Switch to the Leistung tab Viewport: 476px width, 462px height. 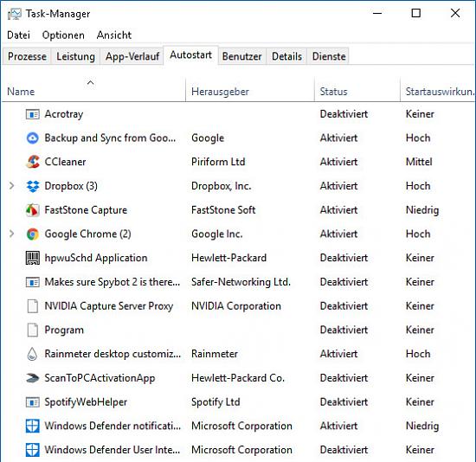75,56
